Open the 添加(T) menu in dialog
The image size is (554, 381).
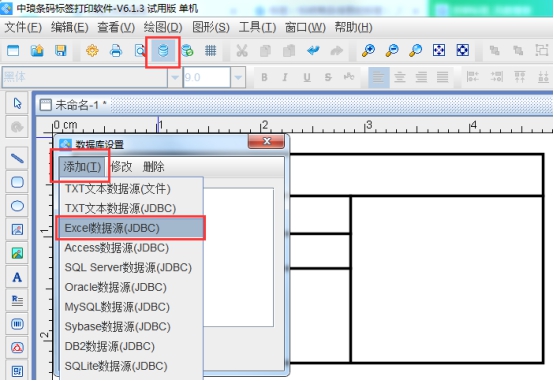coord(82,166)
